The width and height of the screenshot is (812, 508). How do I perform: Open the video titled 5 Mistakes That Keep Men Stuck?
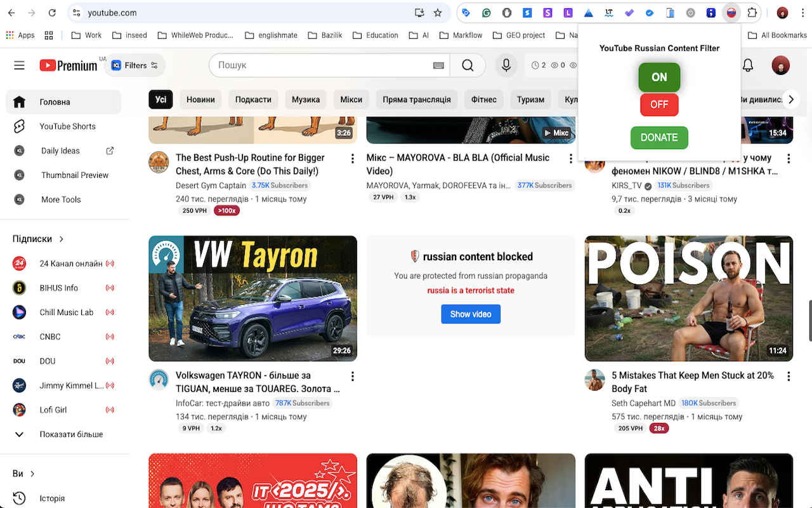(x=693, y=382)
